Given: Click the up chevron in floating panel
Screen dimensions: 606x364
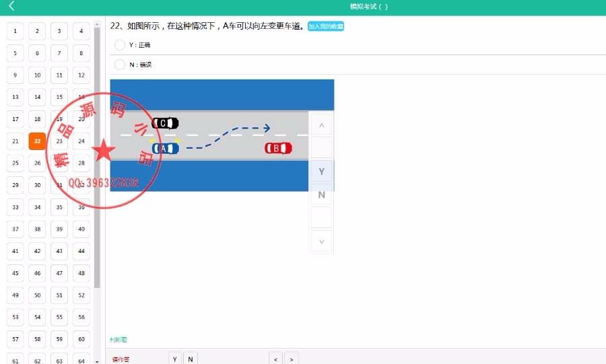Looking at the screenshot, I should click(322, 125).
